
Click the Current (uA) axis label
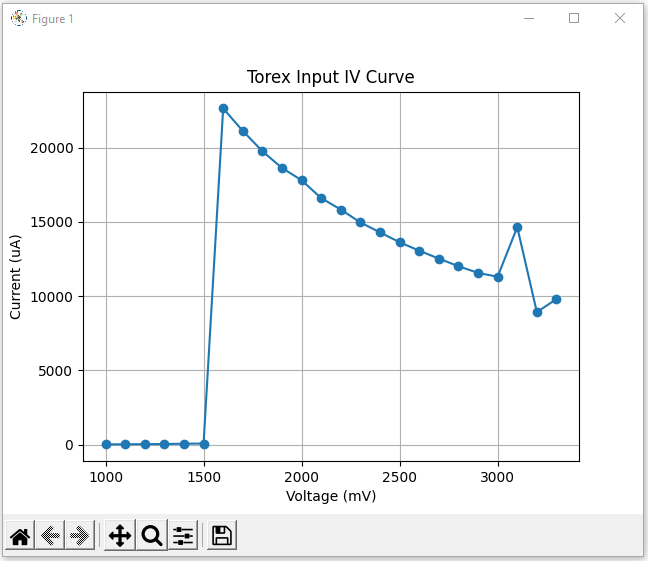[x=15, y=277]
